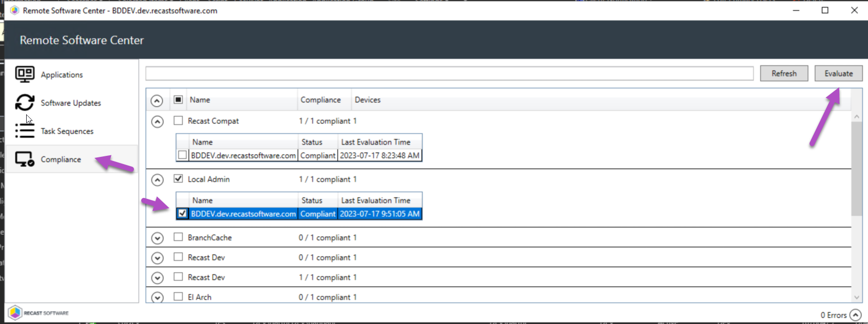
Task: Click the Refresh button
Action: (784, 73)
